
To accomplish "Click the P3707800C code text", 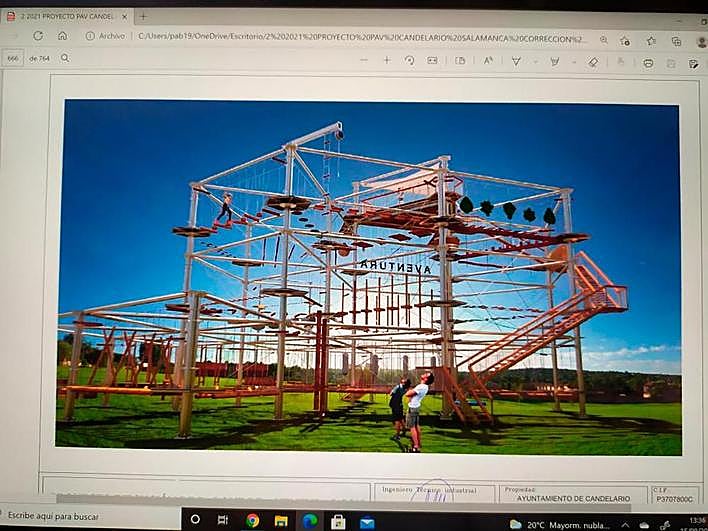I will [x=674, y=499].
